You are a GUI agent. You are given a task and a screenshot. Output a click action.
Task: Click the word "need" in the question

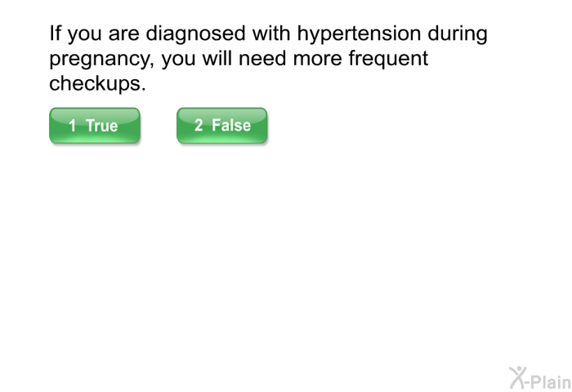tap(262, 60)
